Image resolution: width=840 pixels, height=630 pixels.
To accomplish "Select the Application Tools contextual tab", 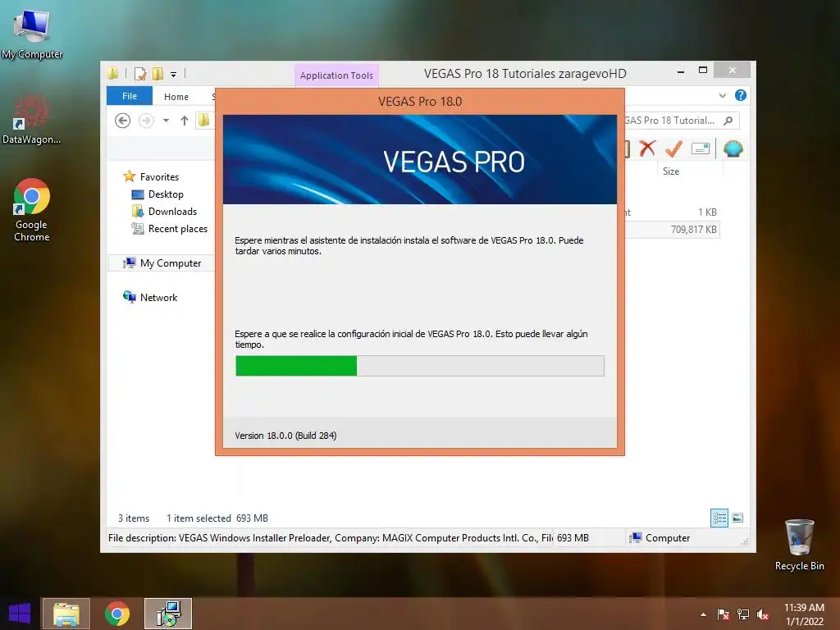I will tap(336, 75).
